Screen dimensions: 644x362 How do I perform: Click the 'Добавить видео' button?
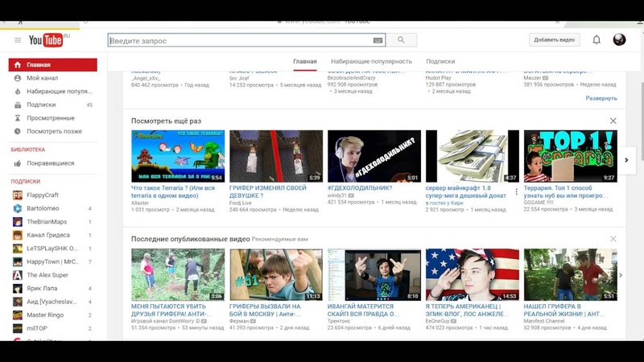tap(554, 39)
